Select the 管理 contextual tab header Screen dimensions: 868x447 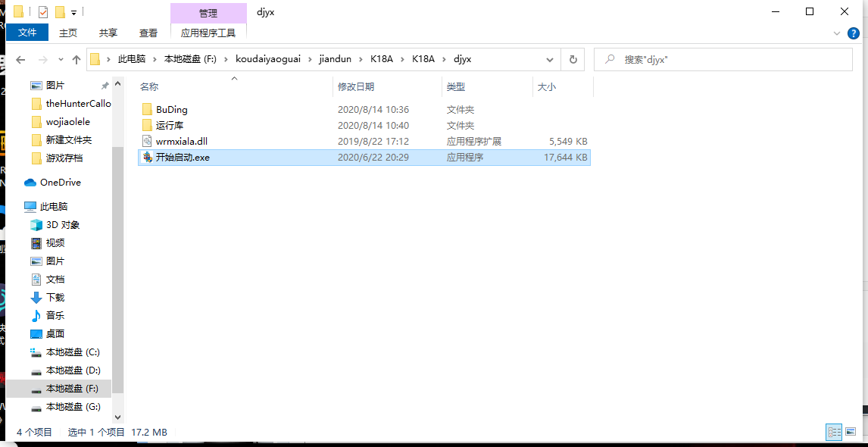pos(208,12)
